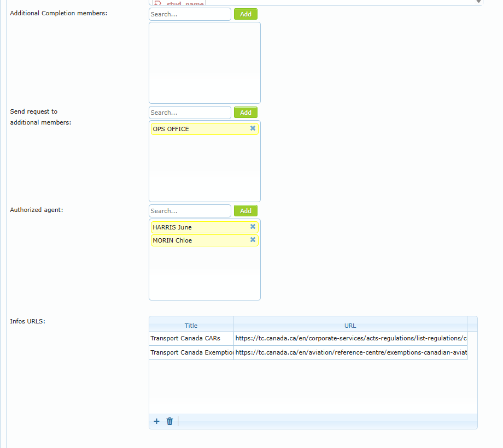
Task: Select the exemptions-canadian-aviation URL cell
Action: click(350, 352)
